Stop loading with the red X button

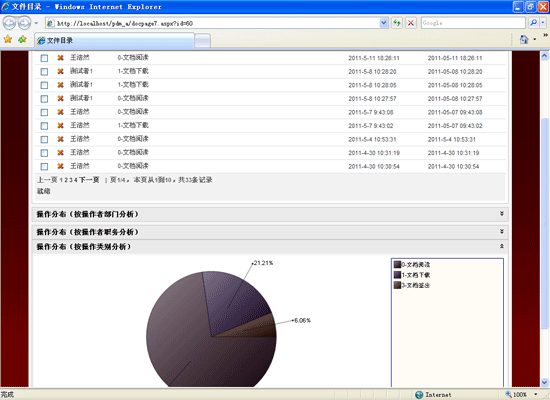pyautogui.click(x=410, y=23)
